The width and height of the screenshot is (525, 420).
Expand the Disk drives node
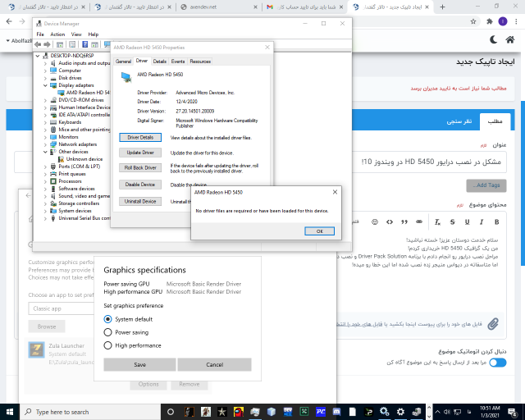pos(45,78)
